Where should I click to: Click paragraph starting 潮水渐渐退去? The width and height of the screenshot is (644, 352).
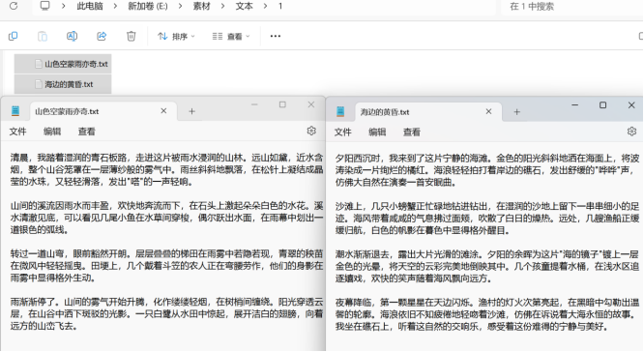click(x=487, y=266)
